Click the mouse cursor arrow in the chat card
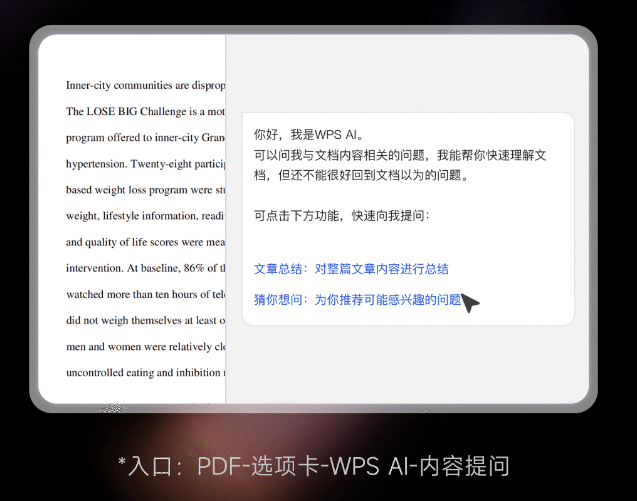This screenshot has width=637, height=501. [x=470, y=303]
